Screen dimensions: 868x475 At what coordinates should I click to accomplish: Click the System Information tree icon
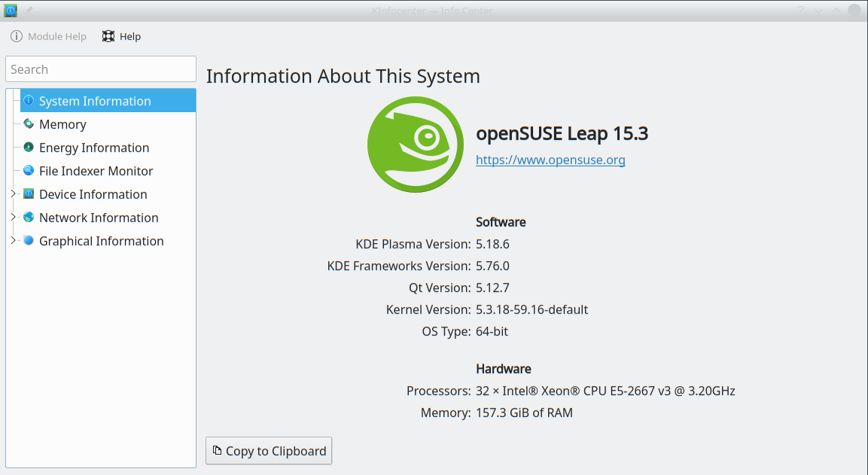[29, 101]
